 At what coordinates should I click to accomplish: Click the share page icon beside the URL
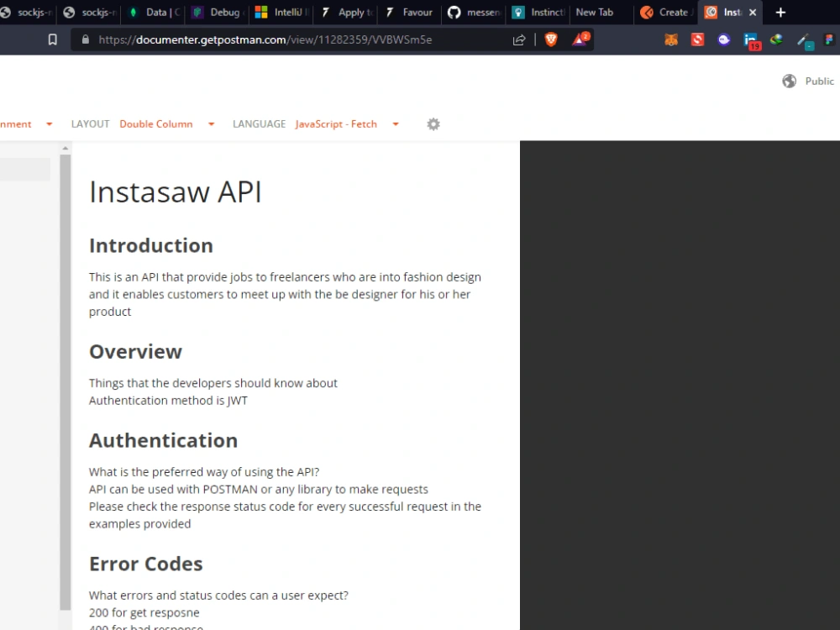click(x=518, y=39)
